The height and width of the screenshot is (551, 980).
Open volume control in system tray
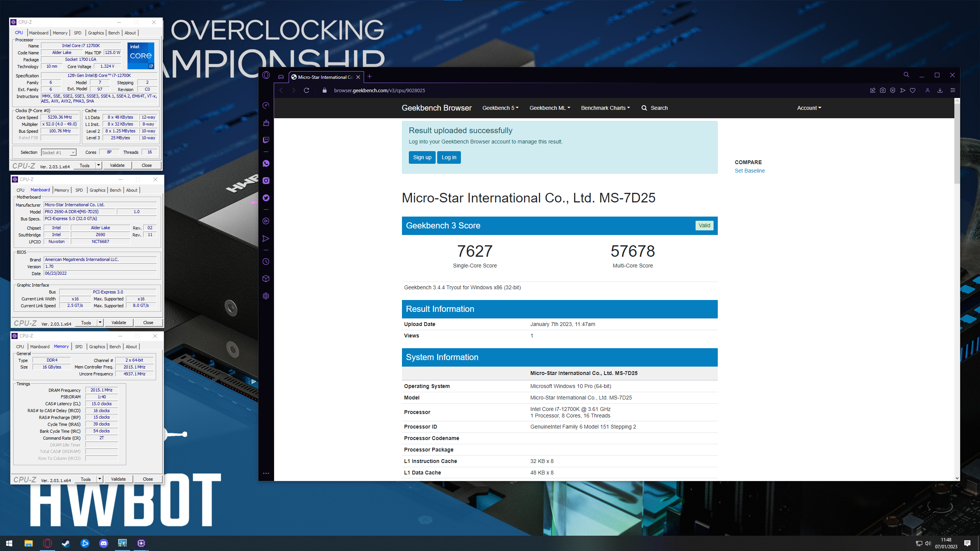[x=928, y=543]
